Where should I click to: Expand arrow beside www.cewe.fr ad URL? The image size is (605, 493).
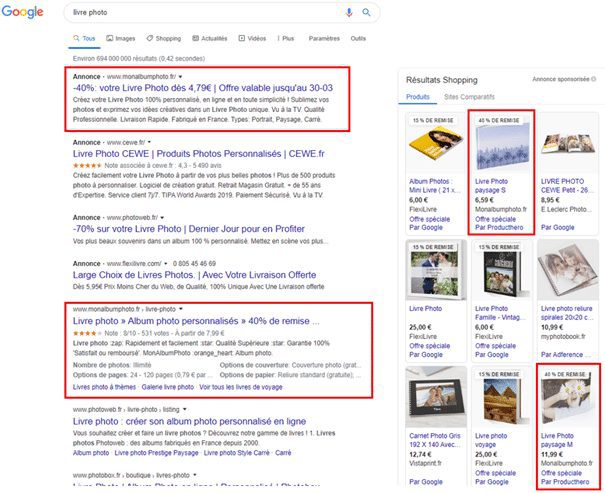tap(149, 142)
